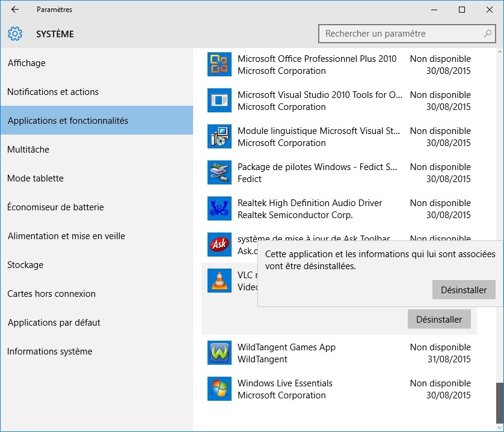Click the 'Windows Live Essentials' entry name

click(285, 383)
